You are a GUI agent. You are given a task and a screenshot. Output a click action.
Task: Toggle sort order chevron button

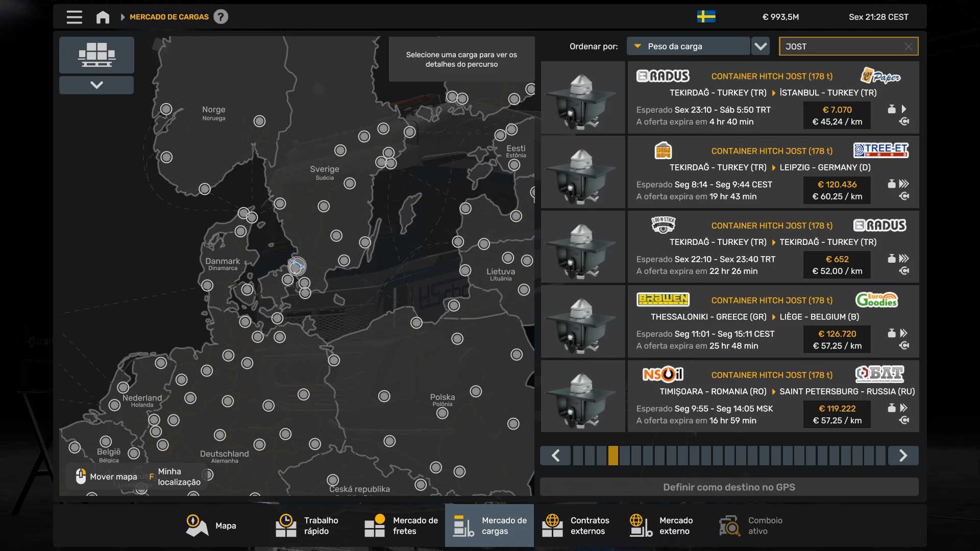(x=761, y=46)
